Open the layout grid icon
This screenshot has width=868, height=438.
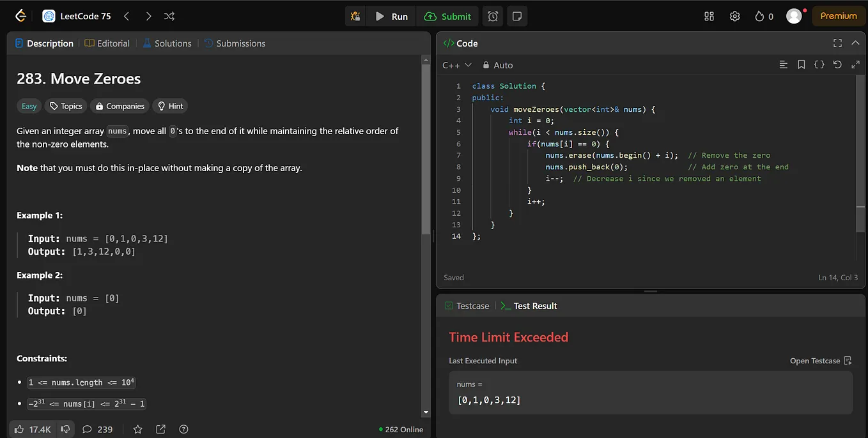coord(709,17)
